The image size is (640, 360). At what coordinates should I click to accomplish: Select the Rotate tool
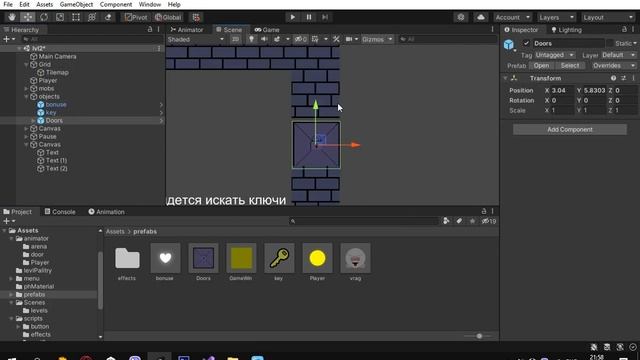[x=44, y=17]
